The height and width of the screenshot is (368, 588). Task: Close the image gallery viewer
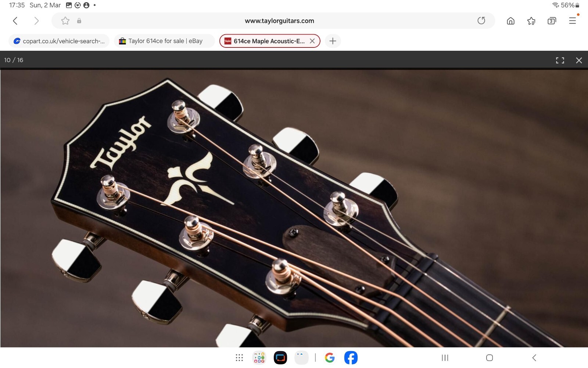click(x=579, y=60)
